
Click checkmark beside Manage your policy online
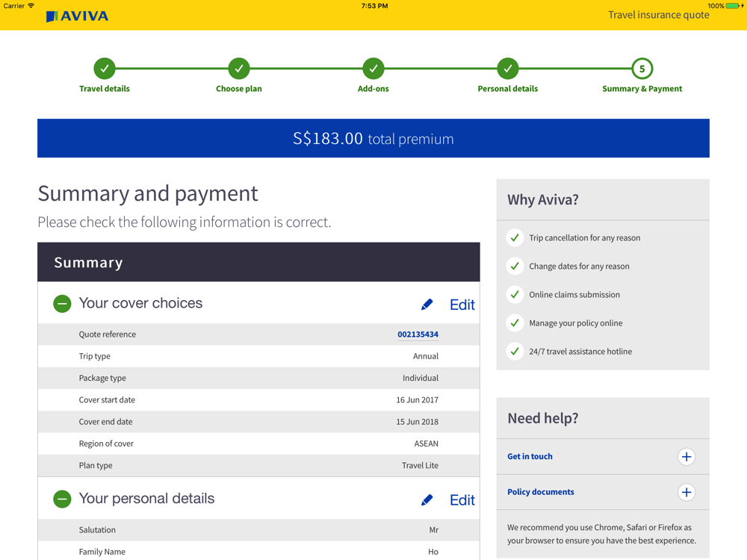coord(515,323)
